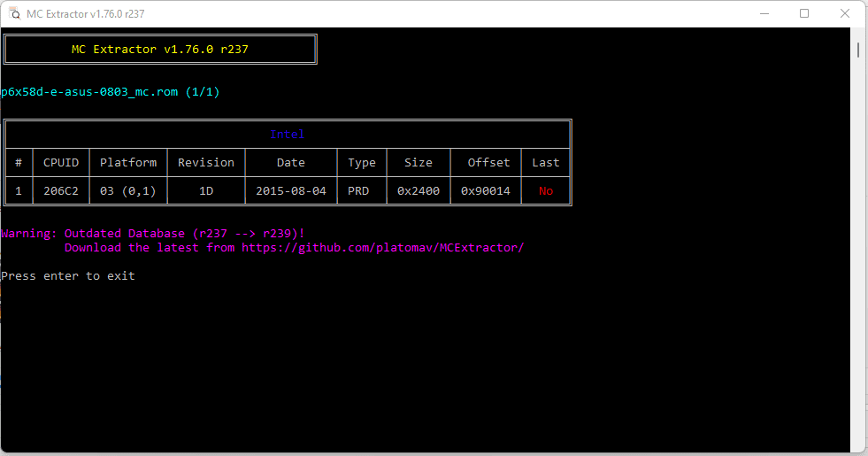Viewport: 868px width, 456px height.
Task: Click the red No value in Last column
Action: point(546,191)
